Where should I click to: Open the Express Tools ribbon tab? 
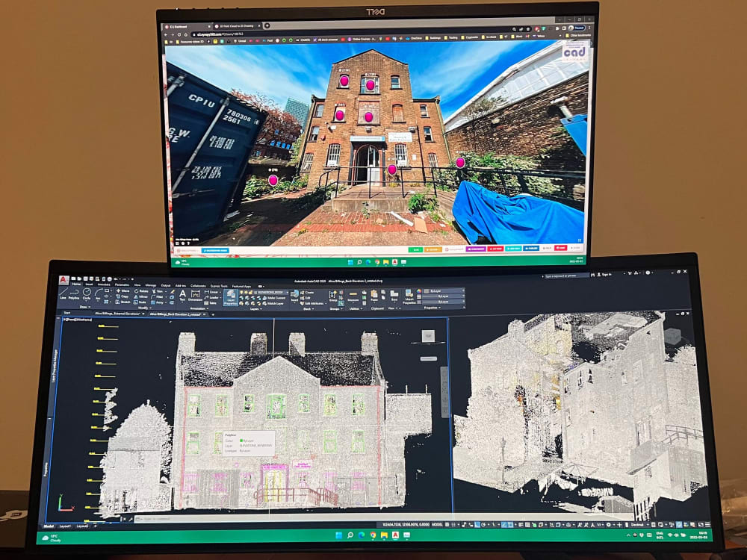[x=219, y=286]
